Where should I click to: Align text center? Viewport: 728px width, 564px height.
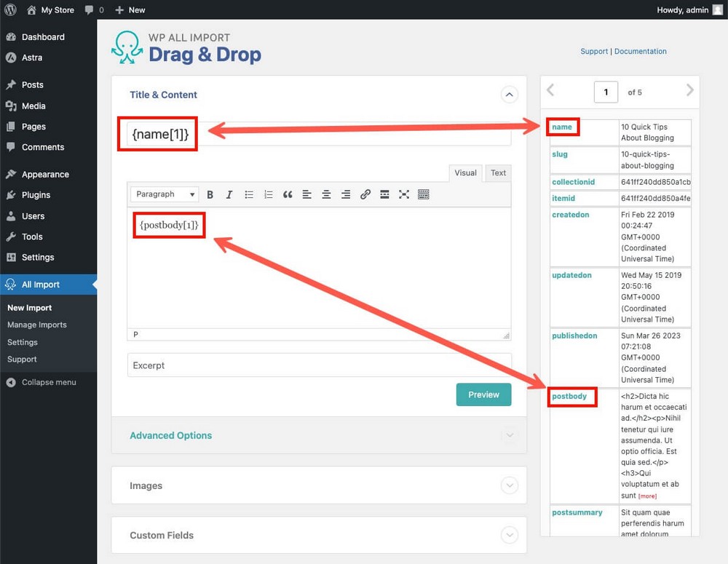pos(326,194)
